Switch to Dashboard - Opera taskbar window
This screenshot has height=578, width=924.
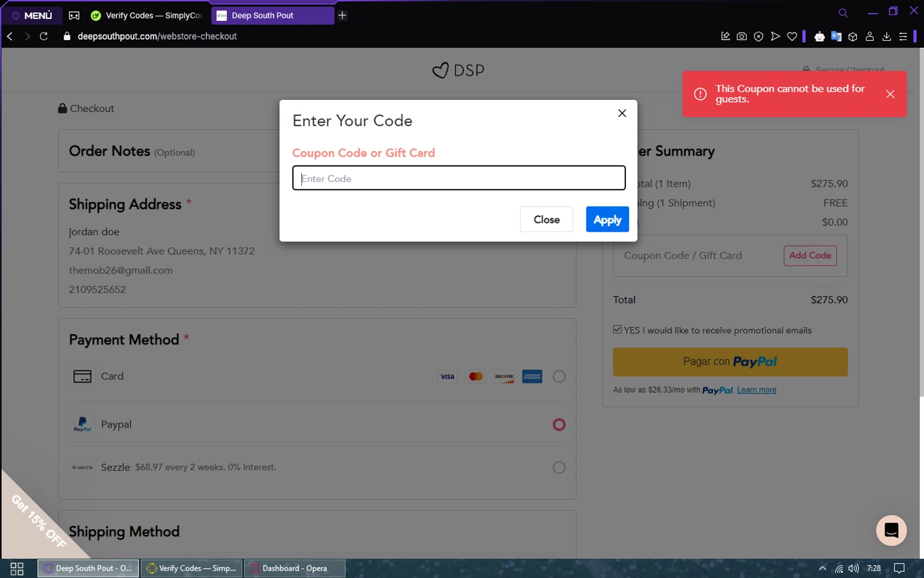[295, 568]
